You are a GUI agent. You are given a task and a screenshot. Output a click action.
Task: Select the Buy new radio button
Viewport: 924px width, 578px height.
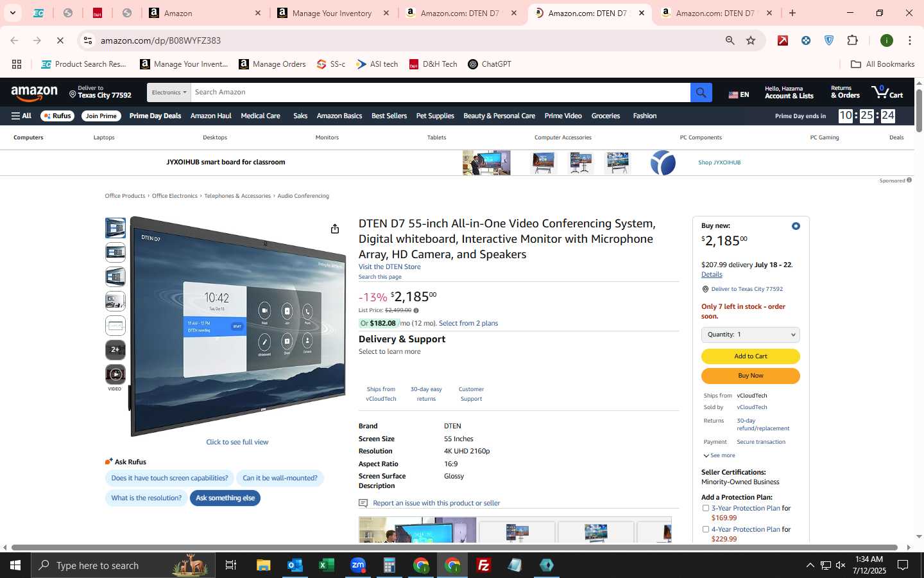point(796,226)
